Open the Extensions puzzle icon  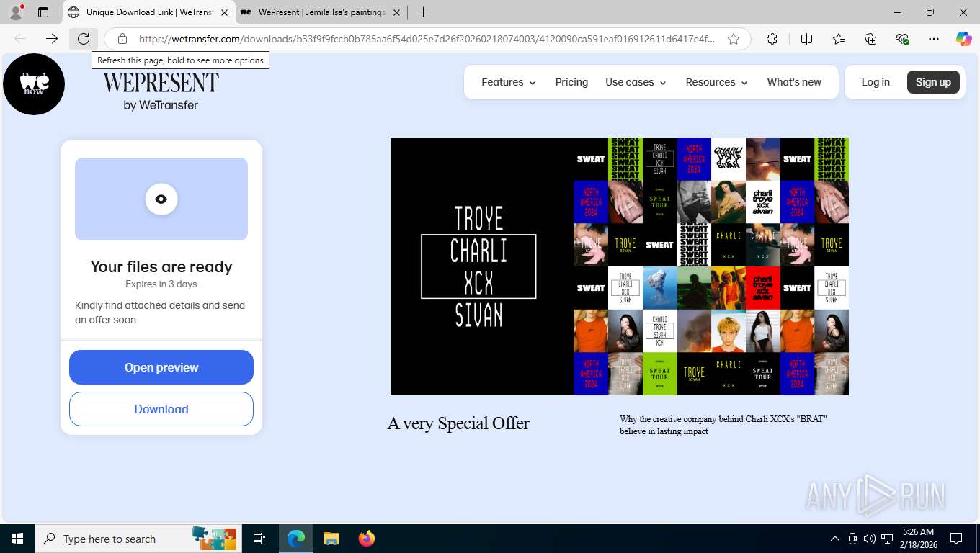click(772, 39)
